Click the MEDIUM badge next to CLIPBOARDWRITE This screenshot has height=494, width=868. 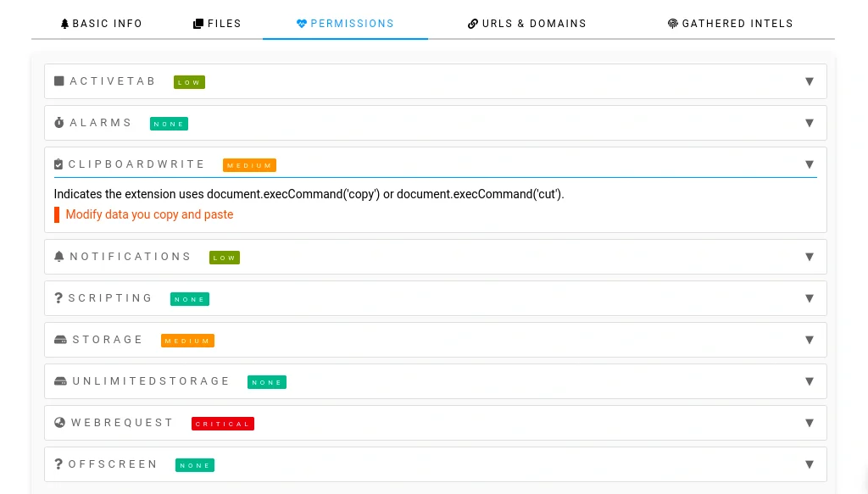[250, 165]
